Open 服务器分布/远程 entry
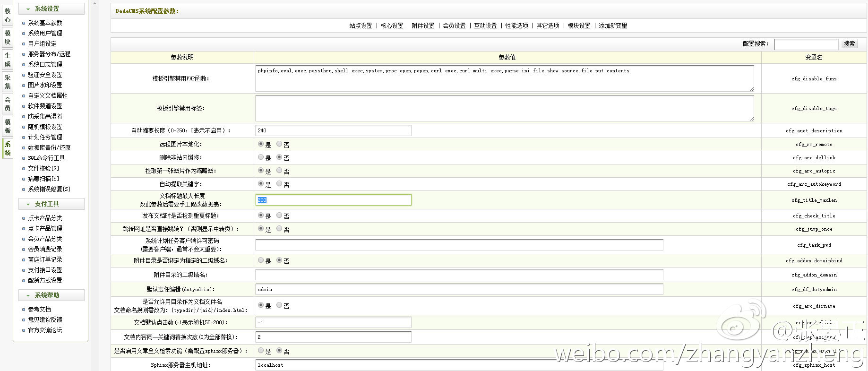This screenshot has width=868, height=371. (49, 54)
